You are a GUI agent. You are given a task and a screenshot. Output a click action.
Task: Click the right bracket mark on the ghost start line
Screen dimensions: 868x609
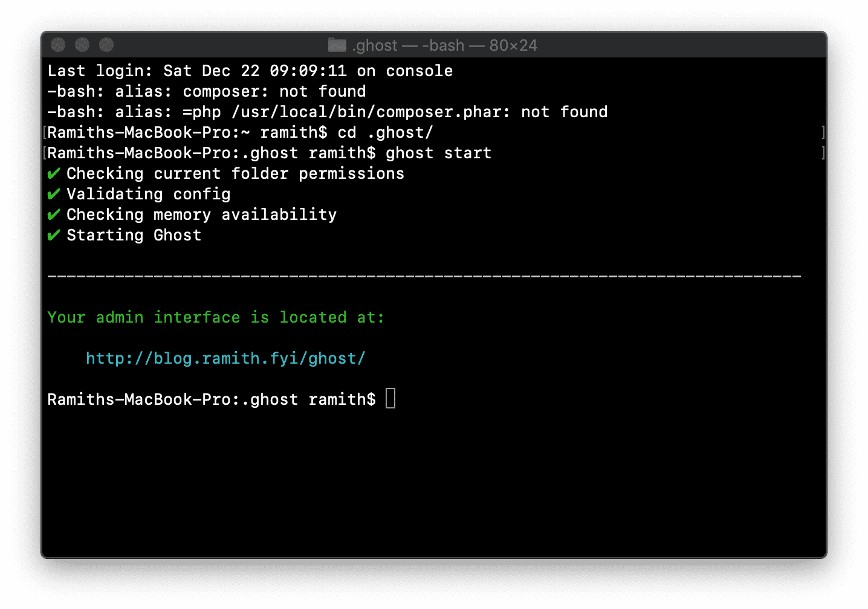[823, 153]
